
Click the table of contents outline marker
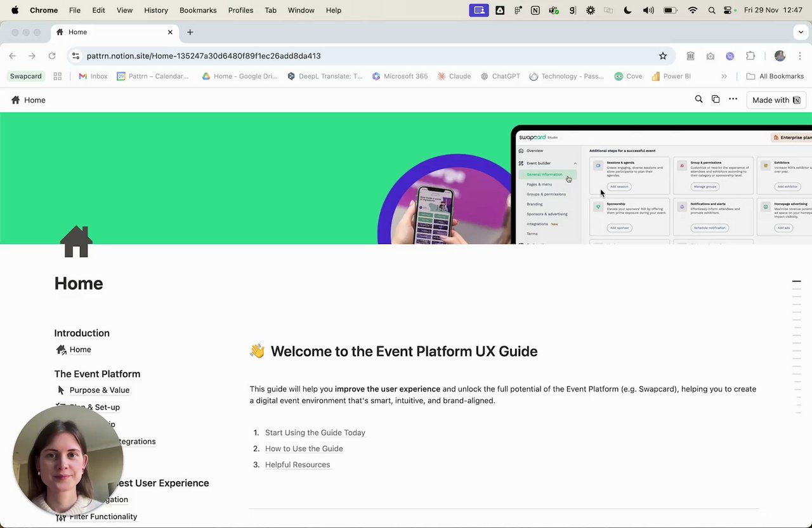point(796,281)
